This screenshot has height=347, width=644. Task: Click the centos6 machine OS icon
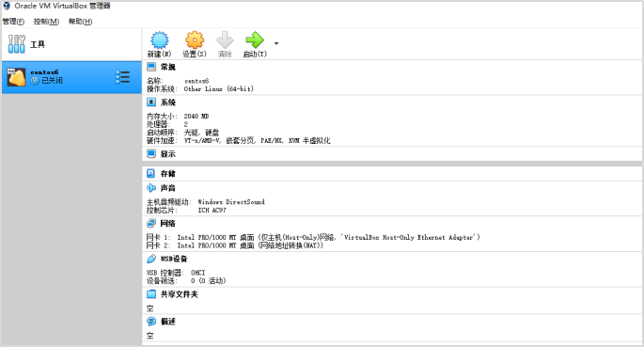16,77
